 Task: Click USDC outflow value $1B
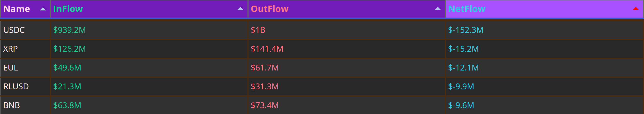pos(258,30)
